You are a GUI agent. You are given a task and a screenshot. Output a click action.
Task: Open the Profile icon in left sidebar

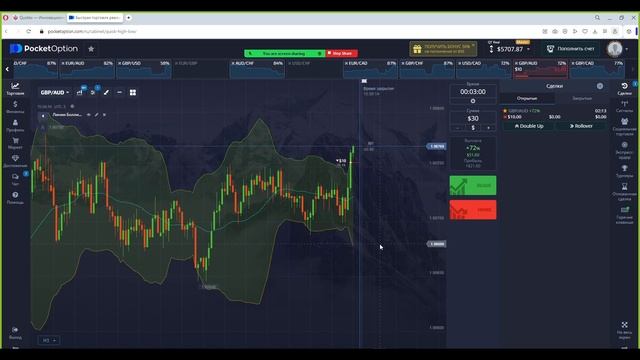pos(15,125)
